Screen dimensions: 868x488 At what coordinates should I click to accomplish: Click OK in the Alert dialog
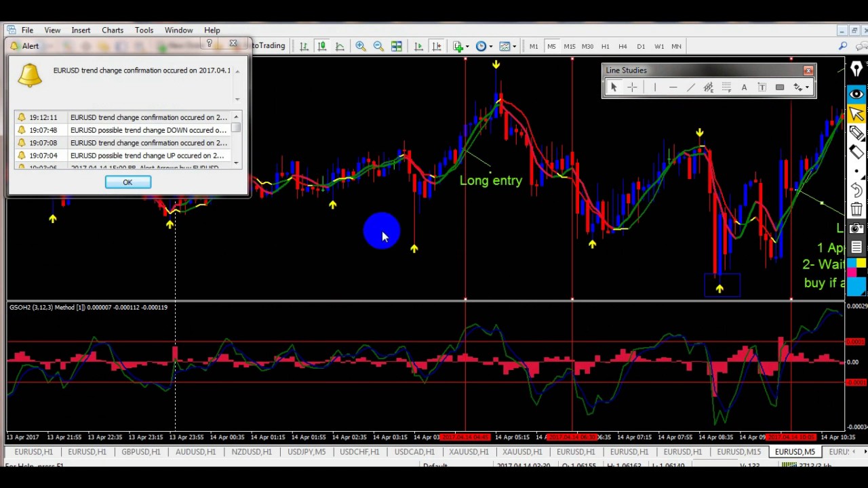point(127,182)
